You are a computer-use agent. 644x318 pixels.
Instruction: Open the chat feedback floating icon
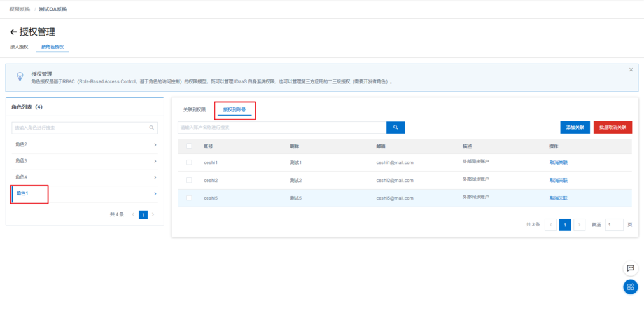tap(631, 268)
